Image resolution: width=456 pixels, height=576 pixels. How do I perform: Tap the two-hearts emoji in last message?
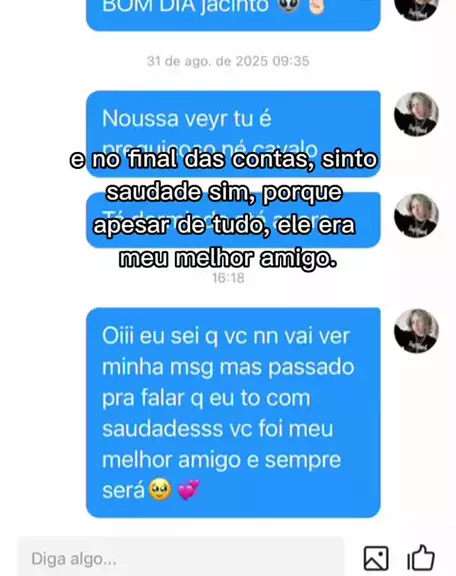pos(189,490)
